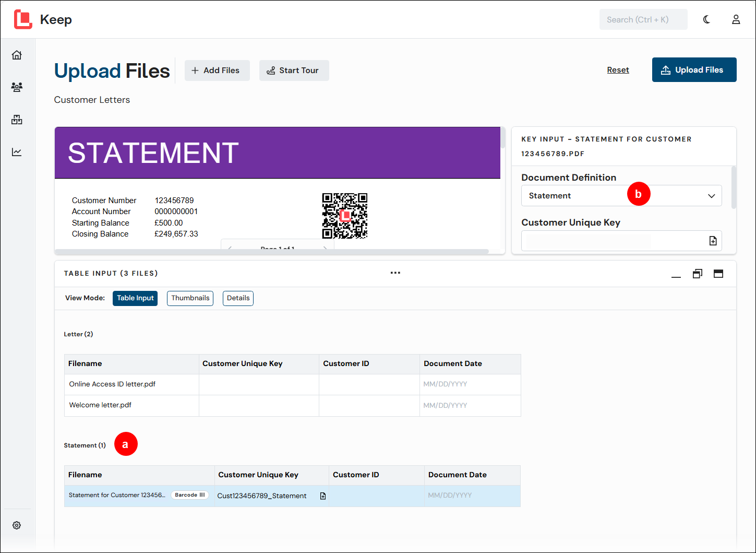The width and height of the screenshot is (756, 553).
Task: Click Customer ID cell in Statement table
Action: click(x=377, y=496)
